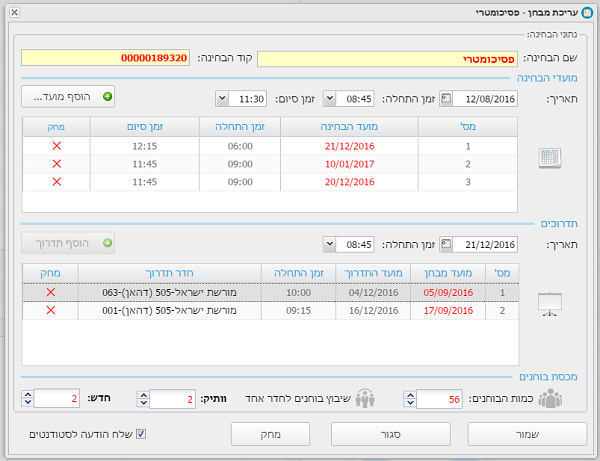Decrease the כמות הבוחנים value
600x461 pixels.
point(410,402)
